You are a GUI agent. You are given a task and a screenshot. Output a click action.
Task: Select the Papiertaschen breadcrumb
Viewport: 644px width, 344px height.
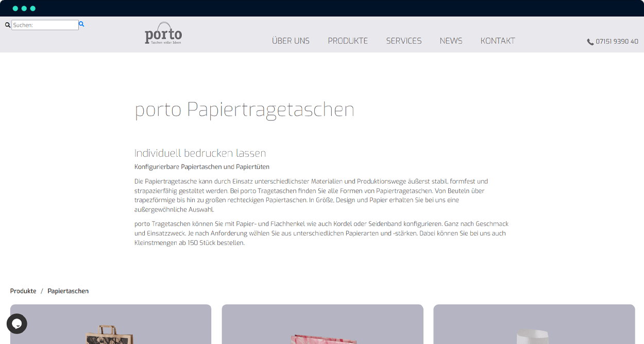(x=68, y=291)
